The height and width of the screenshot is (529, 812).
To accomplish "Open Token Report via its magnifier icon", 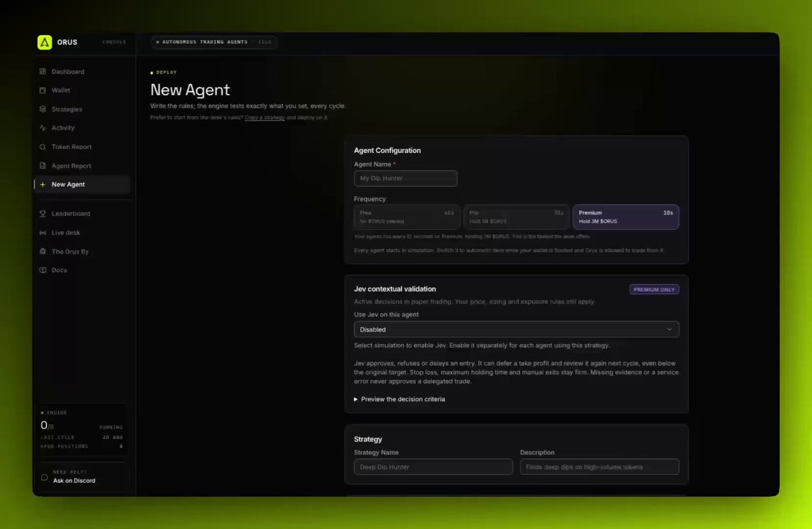I will coord(43,147).
